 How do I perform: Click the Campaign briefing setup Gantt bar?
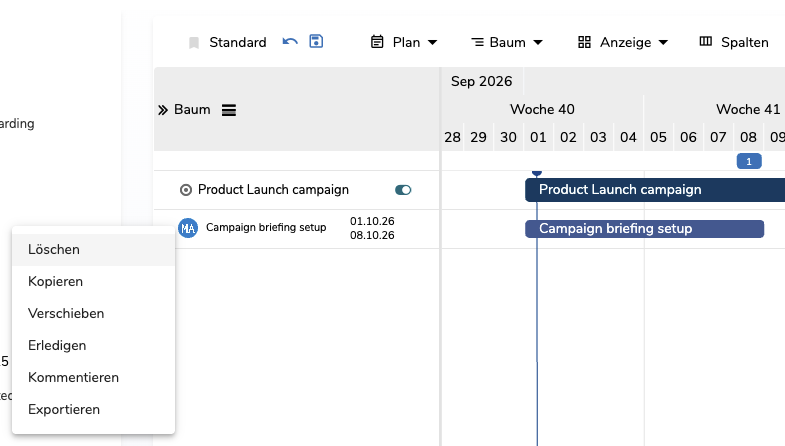tap(645, 229)
